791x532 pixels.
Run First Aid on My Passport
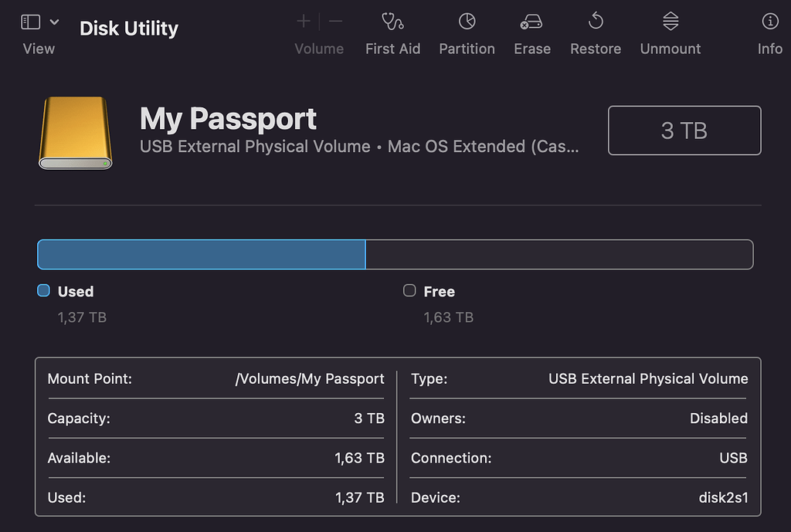tap(392, 32)
